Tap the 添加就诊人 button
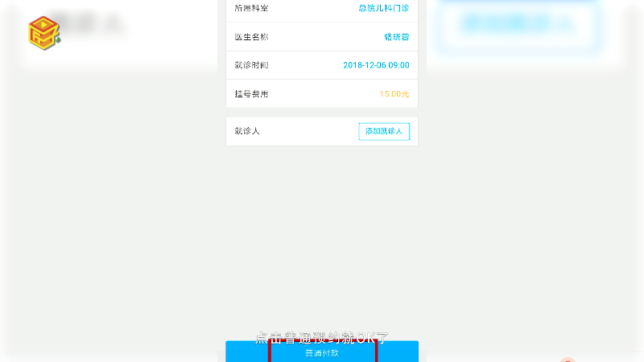644x362 pixels. tap(384, 131)
